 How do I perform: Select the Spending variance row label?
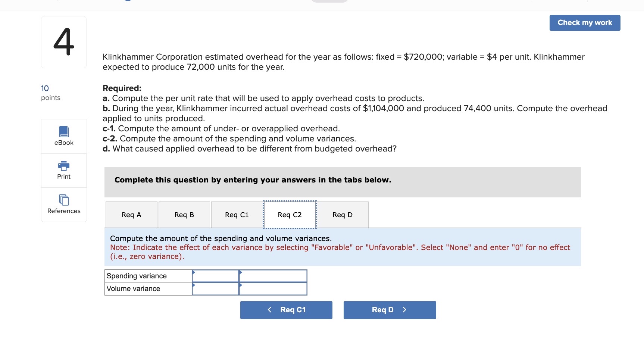137,276
